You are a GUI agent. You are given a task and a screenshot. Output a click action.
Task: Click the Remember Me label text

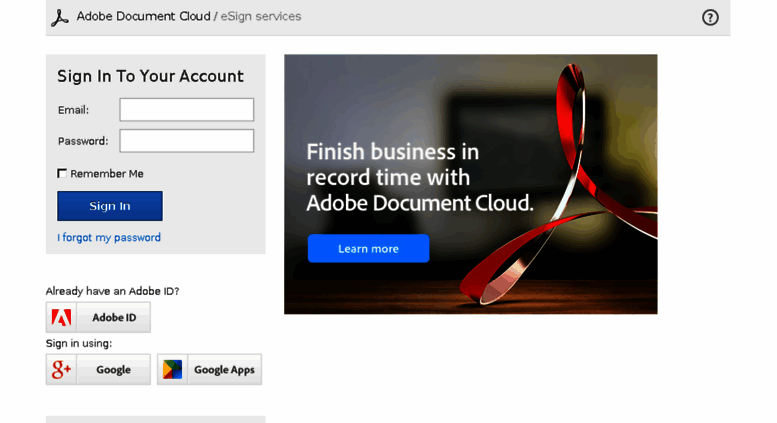point(107,174)
